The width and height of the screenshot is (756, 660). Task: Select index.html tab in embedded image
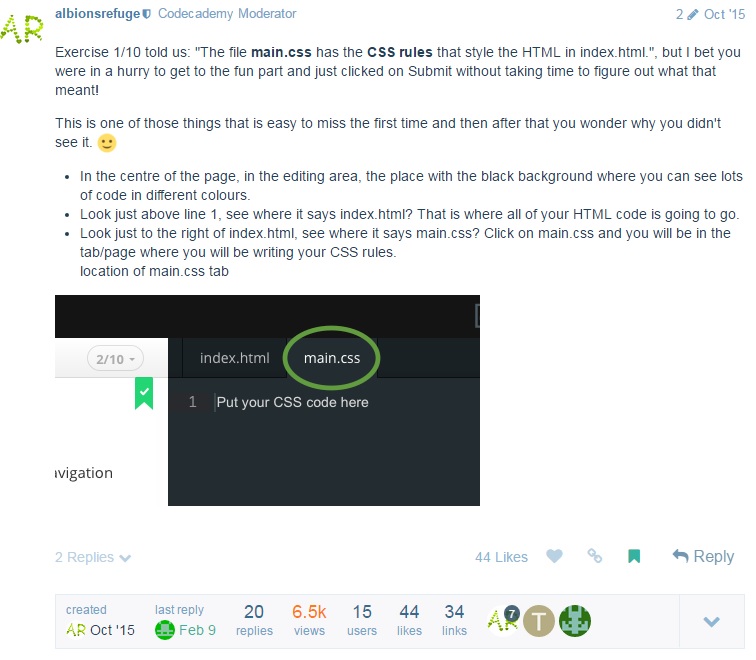[x=235, y=358]
